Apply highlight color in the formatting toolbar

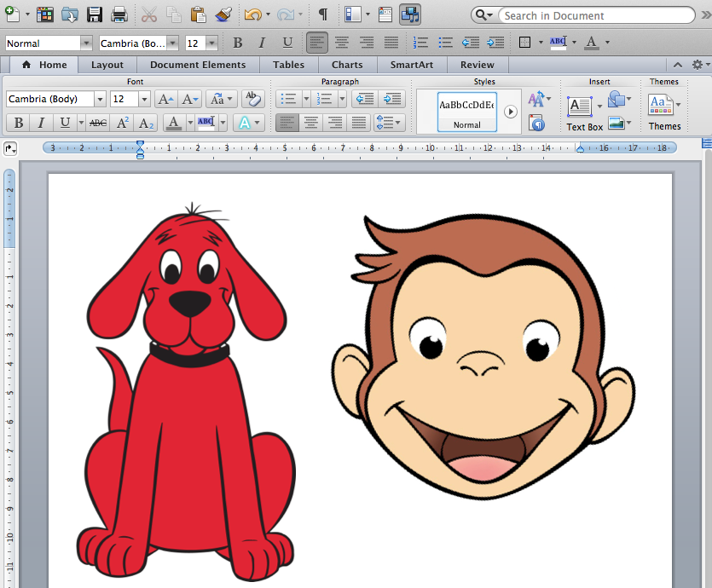pos(558,43)
